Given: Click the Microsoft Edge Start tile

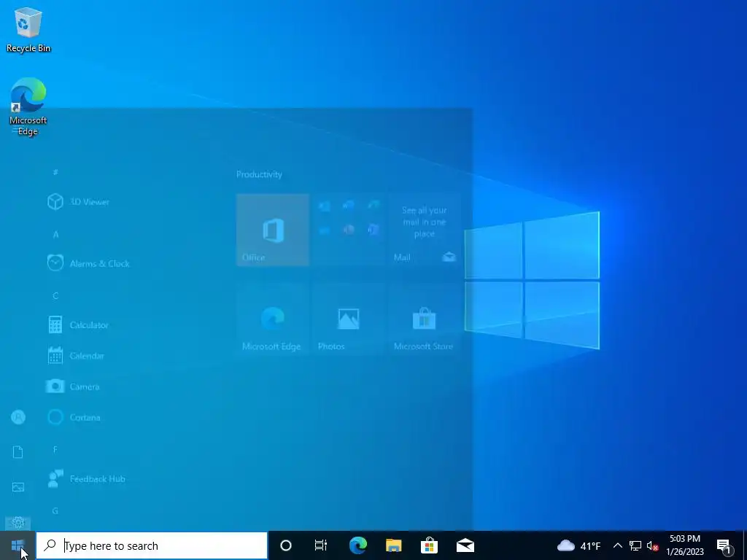Looking at the screenshot, I should (273, 319).
